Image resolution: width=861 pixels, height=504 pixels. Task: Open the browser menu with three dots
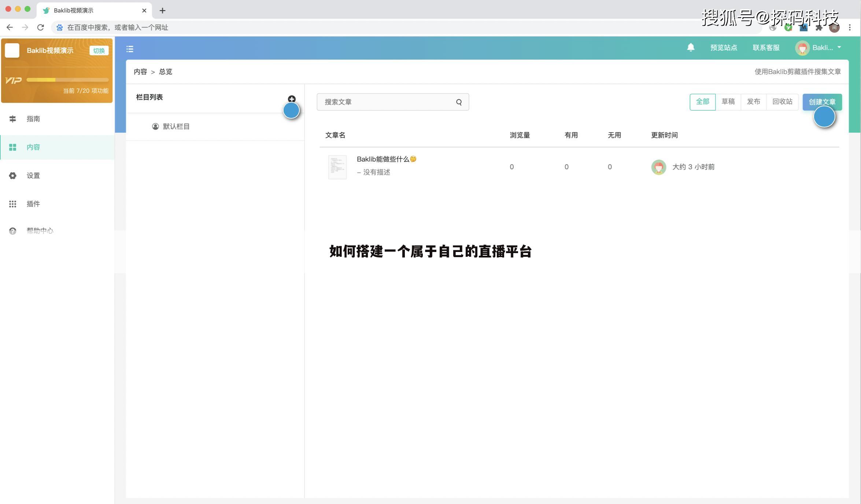(x=850, y=27)
